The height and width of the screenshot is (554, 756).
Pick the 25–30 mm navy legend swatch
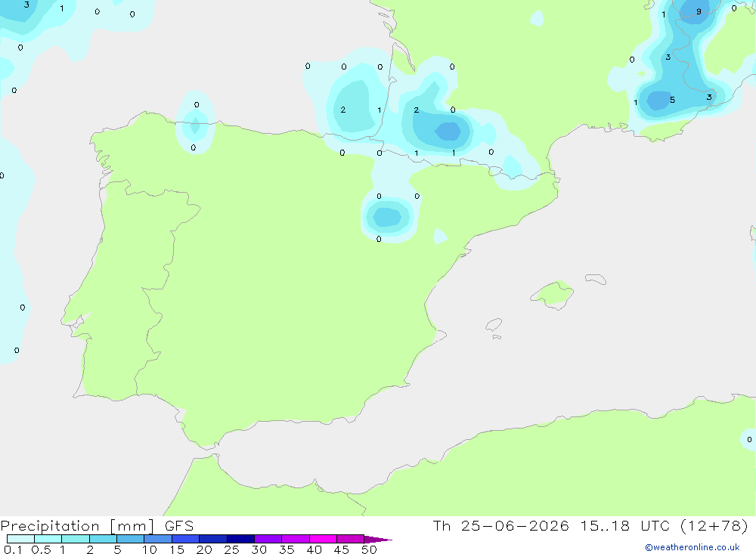click(x=240, y=539)
